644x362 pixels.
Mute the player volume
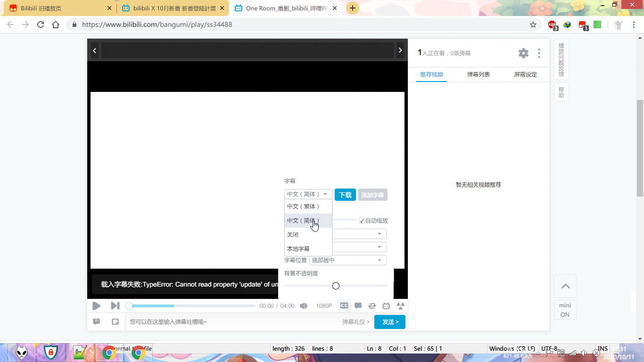tap(304, 305)
